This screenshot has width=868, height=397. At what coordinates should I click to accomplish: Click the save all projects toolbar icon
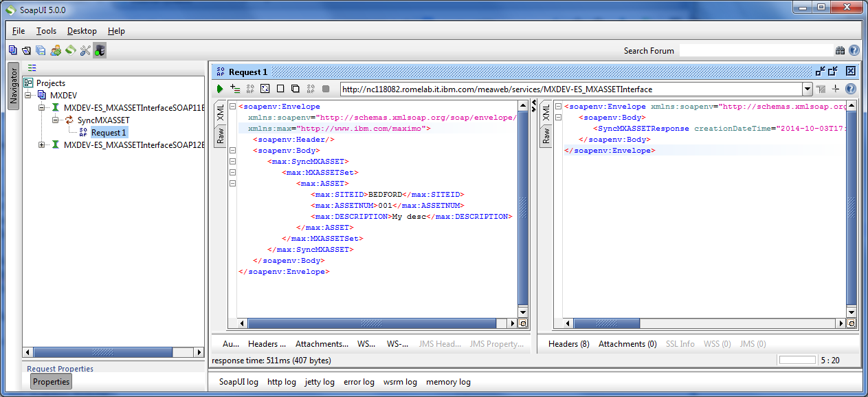(x=41, y=50)
